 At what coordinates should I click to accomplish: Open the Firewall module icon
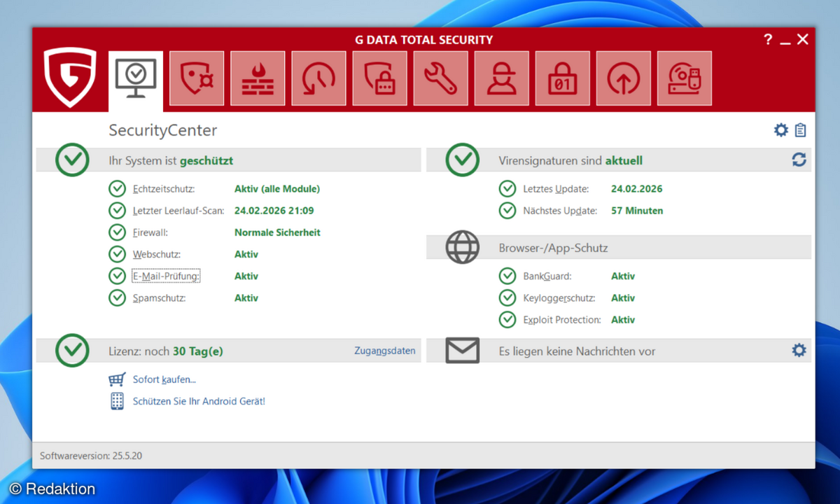tap(258, 78)
